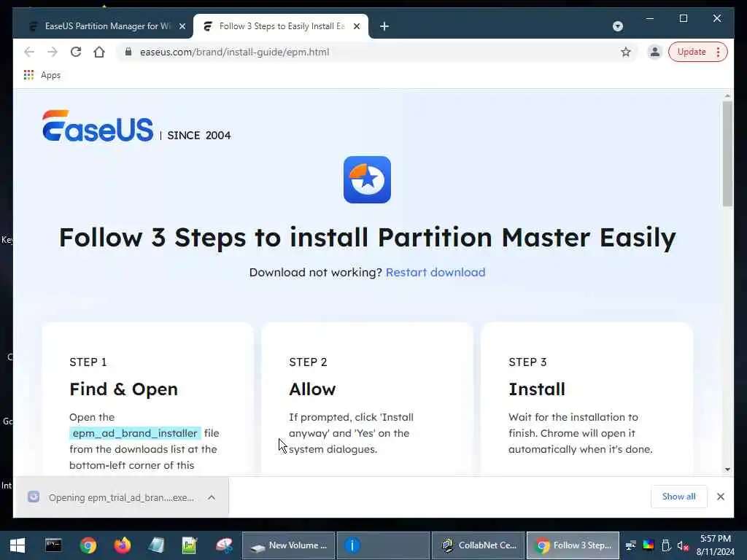This screenshot has width=747, height=560.
Task: Open a new browser tab
Action: click(384, 26)
